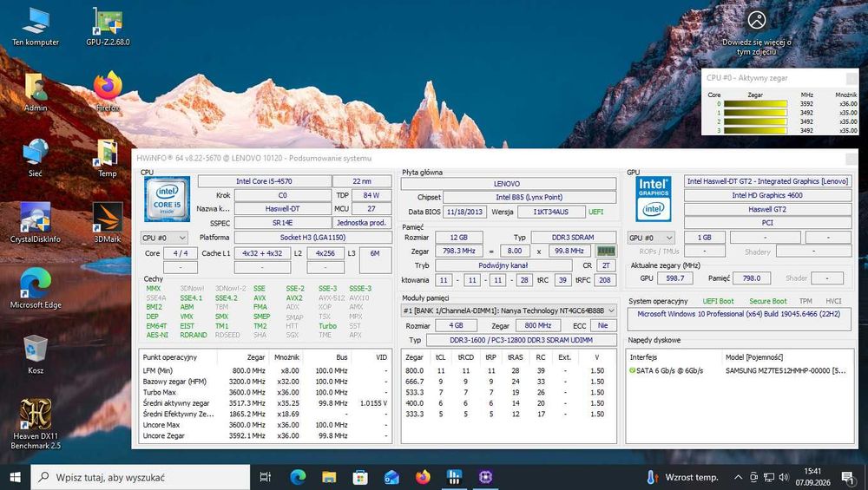Open the Temp desktop shortcut
The width and height of the screenshot is (868, 490).
coord(108,158)
